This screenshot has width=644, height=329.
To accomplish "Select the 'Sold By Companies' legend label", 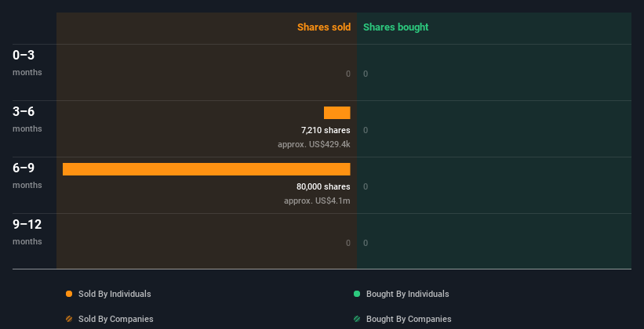I will pyautogui.click(x=116, y=319).
